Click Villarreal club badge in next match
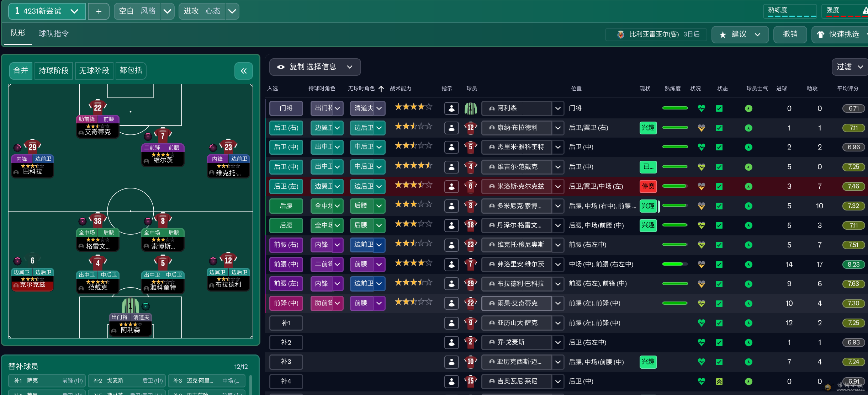868x395 pixels. pos(621,34)
